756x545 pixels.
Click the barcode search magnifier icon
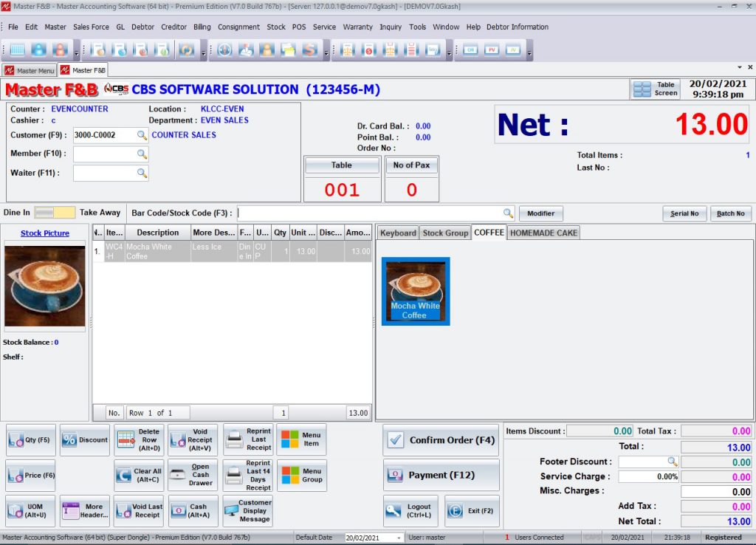(x=508, y=213)
